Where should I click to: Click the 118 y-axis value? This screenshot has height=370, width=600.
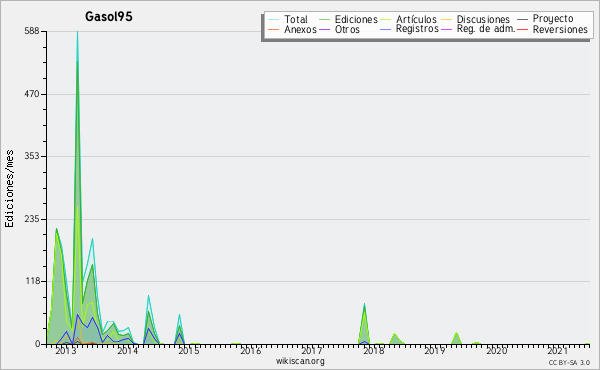pyautogui.click(x=33, y=281)
